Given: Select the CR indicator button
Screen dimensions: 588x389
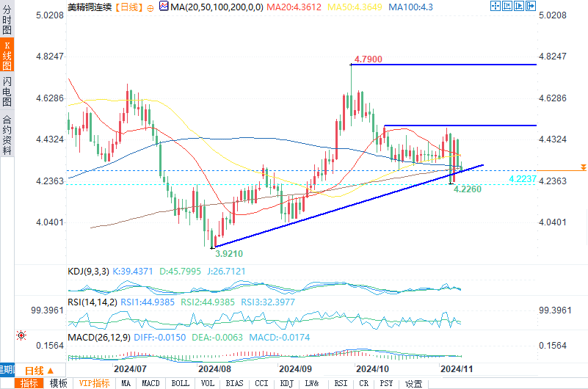Looking at the screenshot, I should pyautogui.click(x=364, y=383).
